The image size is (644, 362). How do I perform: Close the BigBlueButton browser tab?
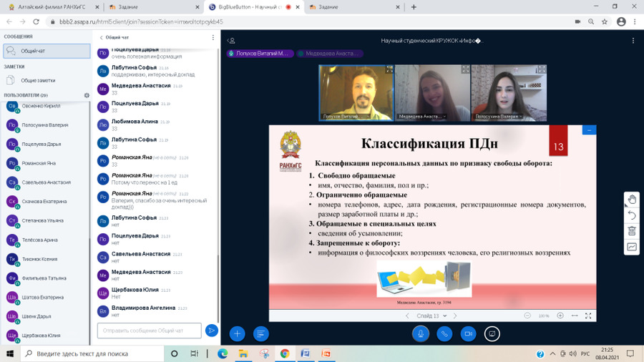pos(298,7)
